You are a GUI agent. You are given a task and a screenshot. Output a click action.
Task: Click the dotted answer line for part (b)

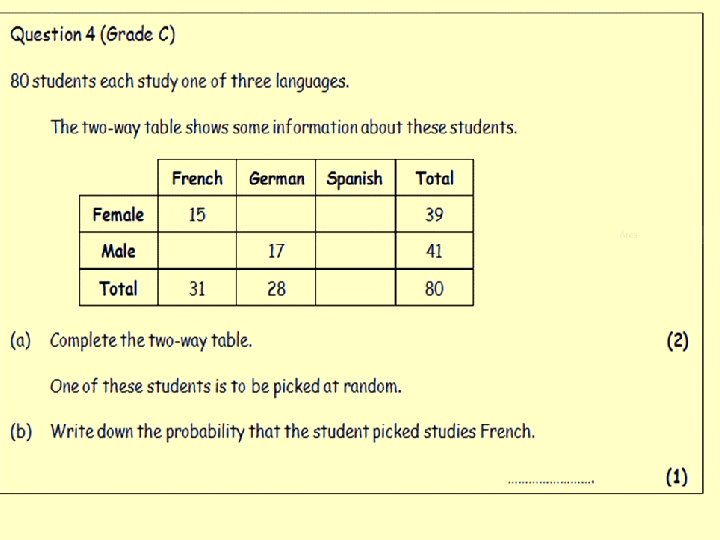[x=551, y=482]
